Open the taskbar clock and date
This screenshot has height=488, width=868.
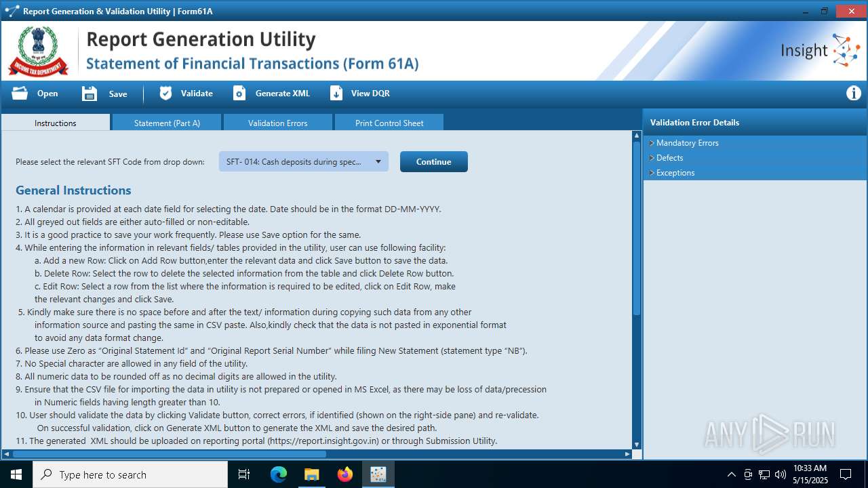pos(810,474)
